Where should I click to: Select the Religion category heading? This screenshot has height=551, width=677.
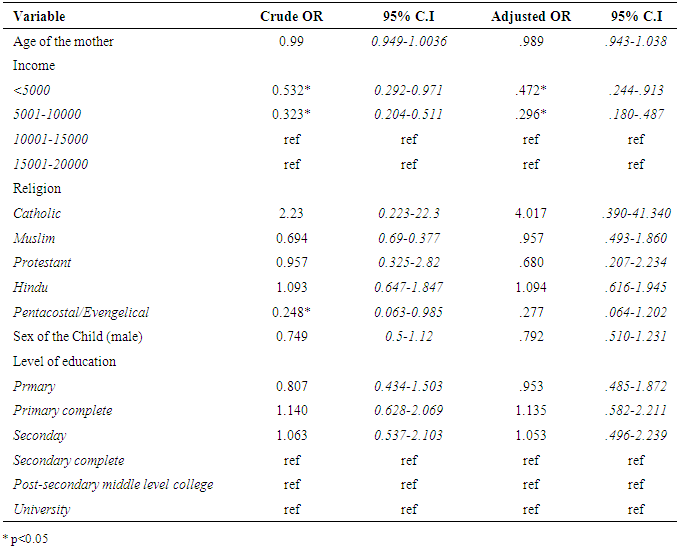pos(37,188)
